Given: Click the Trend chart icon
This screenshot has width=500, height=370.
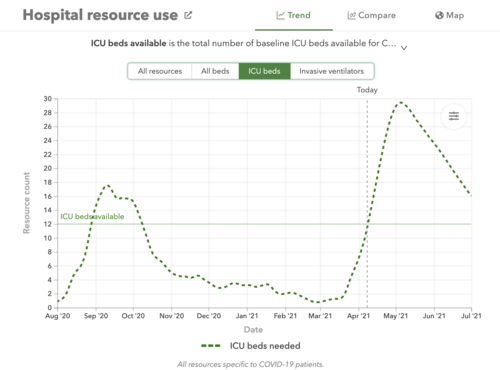Looking at the screenshot, I should point(280,15).
